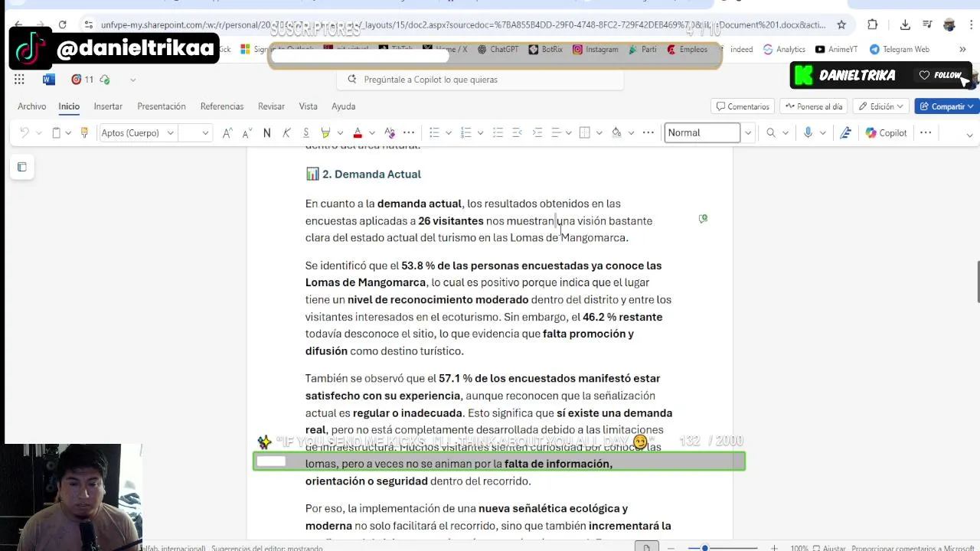Screen dimensions: 980x551
Task: Switch to the Revisar tab
Action: pyautogui.click(x=271, y=106)
